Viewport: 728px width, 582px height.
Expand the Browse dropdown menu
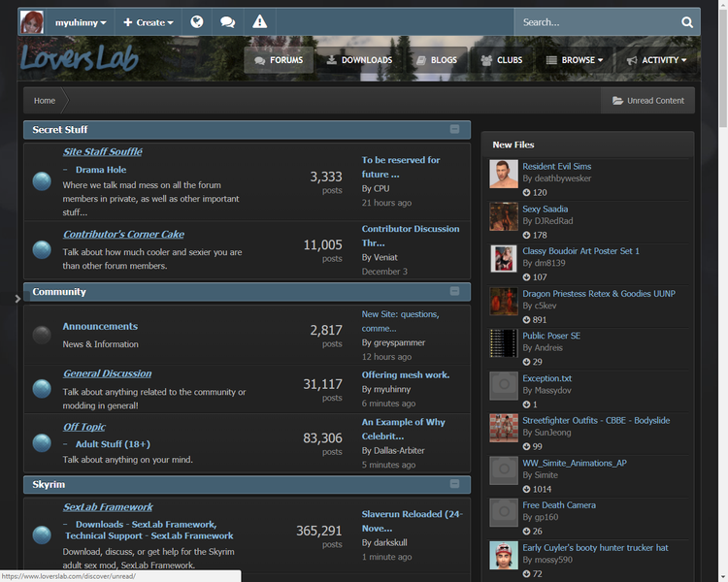click(575, 60)
